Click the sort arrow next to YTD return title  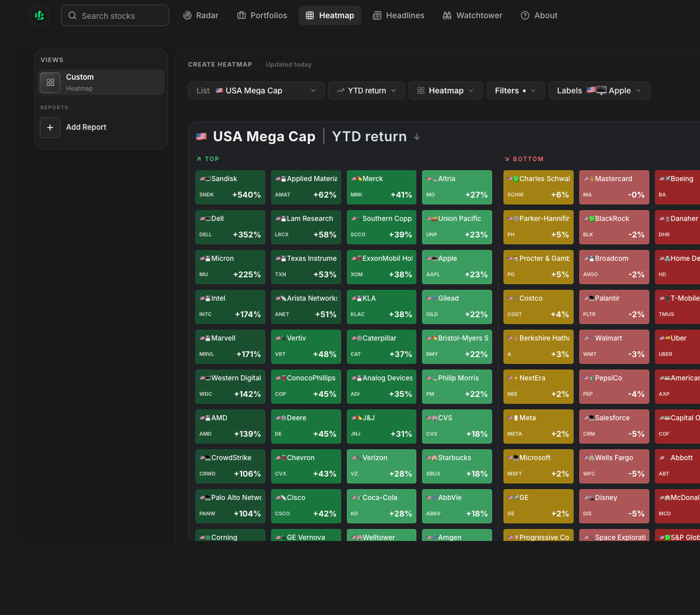[417, 137]
